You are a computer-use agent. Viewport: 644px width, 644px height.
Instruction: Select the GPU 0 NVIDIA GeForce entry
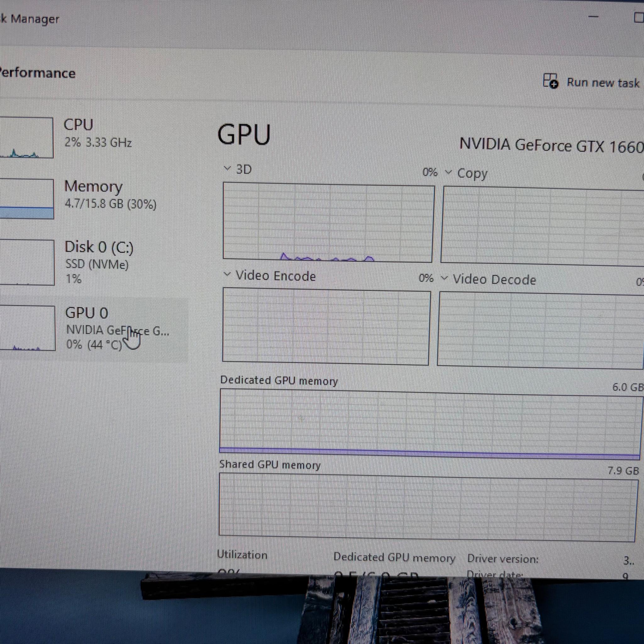click(117, 328)
